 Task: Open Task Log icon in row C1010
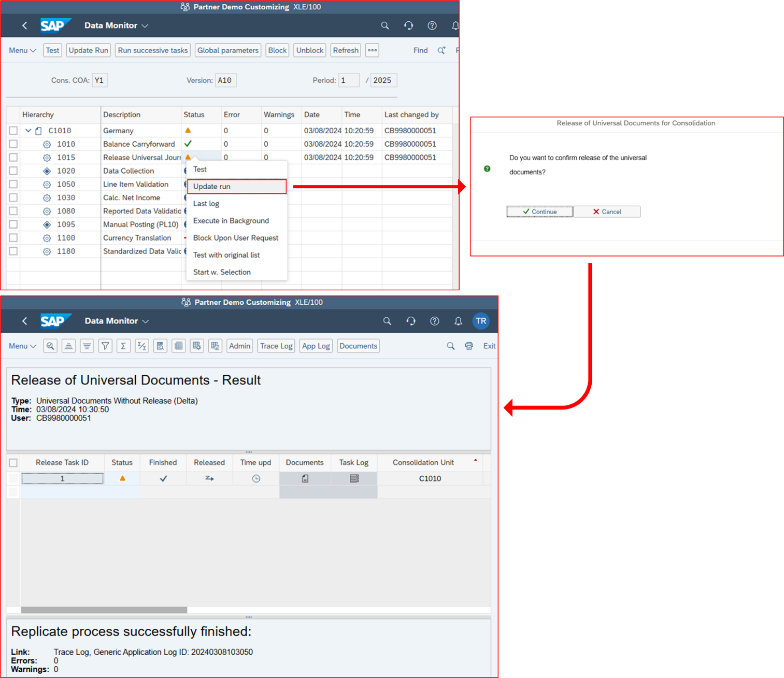coord(354,478)
